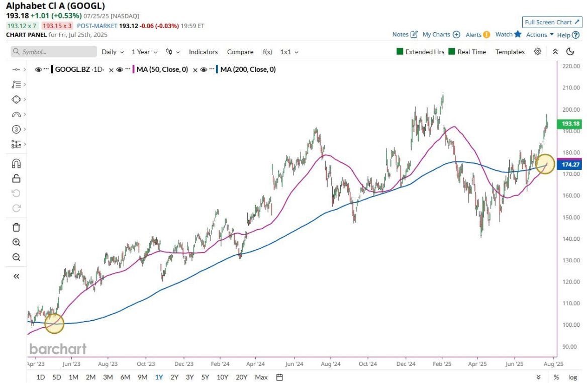The width and height of the screenshot is (588, 383).
Task: Click the Help question mark icon
Action: point(575,35)
